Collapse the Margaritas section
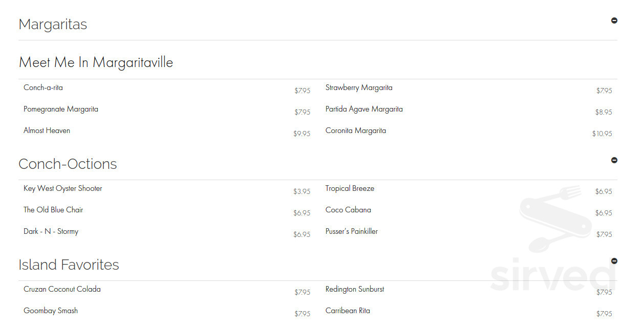The height and width of the screenshot is (328, 644). coord(614,20)
